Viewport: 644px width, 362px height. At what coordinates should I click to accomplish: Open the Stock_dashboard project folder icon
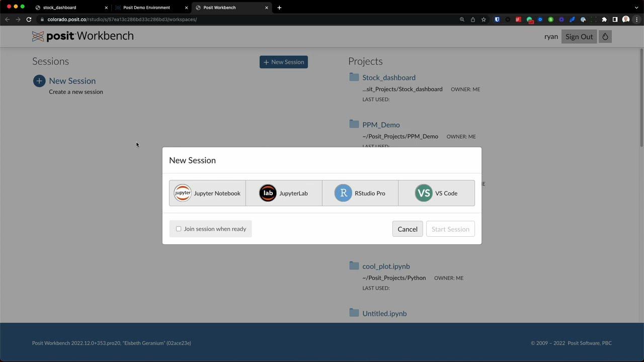tap(354, 77)
